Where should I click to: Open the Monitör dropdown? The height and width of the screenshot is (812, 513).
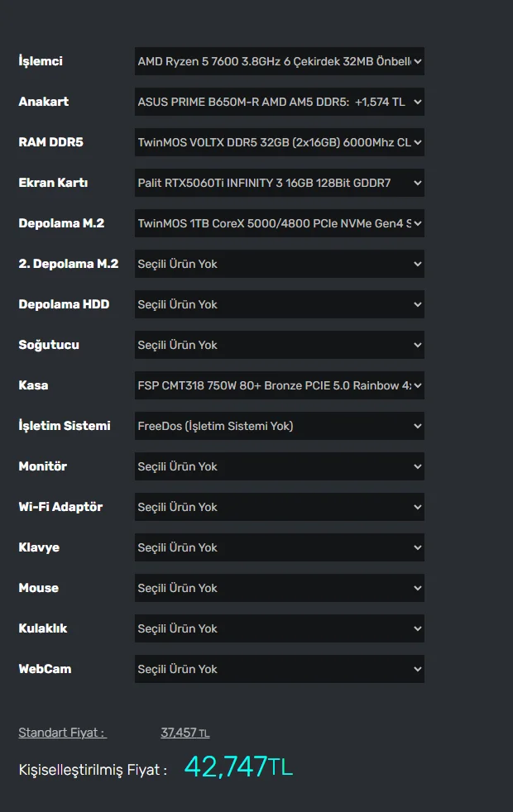click(280, 466)
